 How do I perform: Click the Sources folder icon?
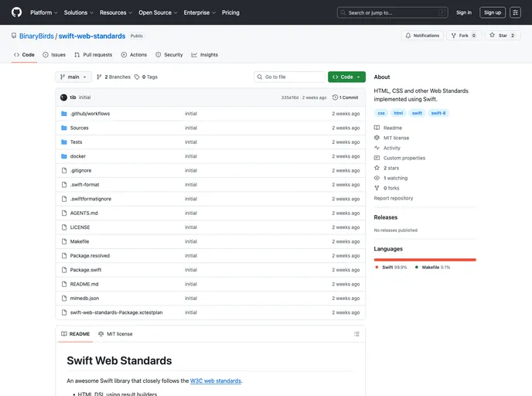pyautogui.click(x=63, y=128)
